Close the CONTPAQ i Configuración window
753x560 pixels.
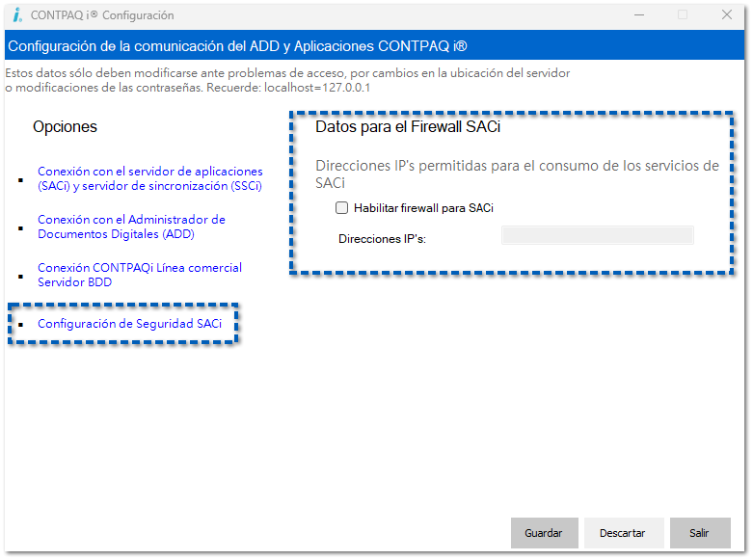point(727,14)
